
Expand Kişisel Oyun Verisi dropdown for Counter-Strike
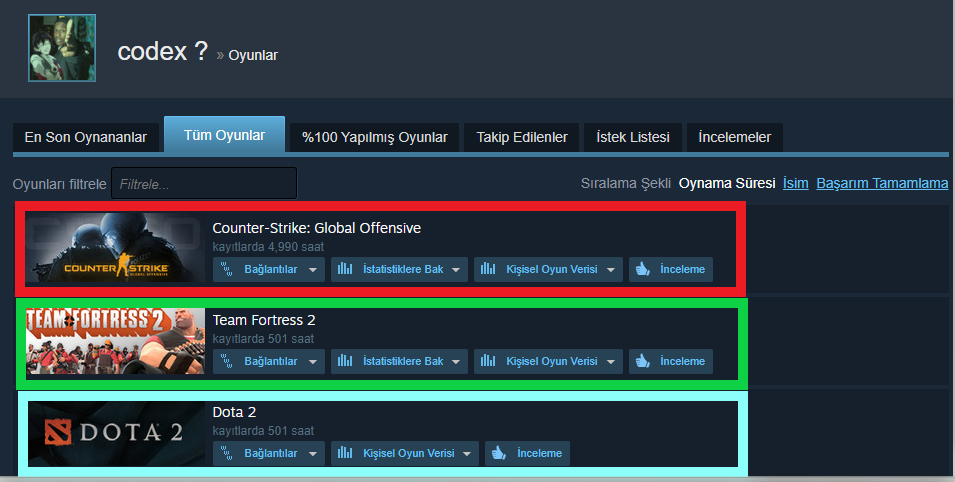pos(548,269)
